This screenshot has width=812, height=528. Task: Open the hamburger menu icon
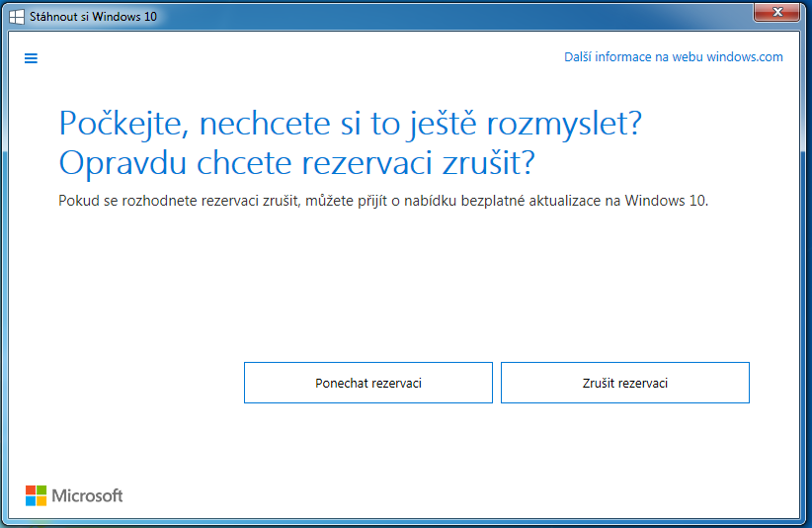click(31, 58)
